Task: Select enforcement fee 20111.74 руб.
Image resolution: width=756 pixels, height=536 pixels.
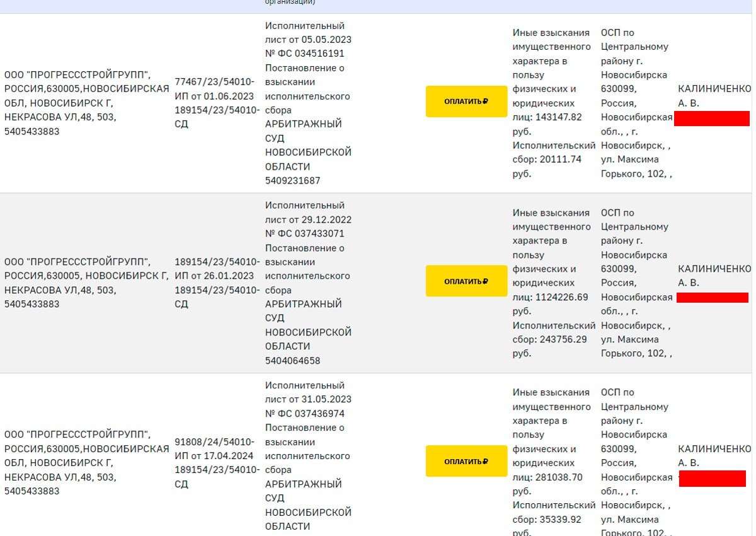Action: point(554,159)
